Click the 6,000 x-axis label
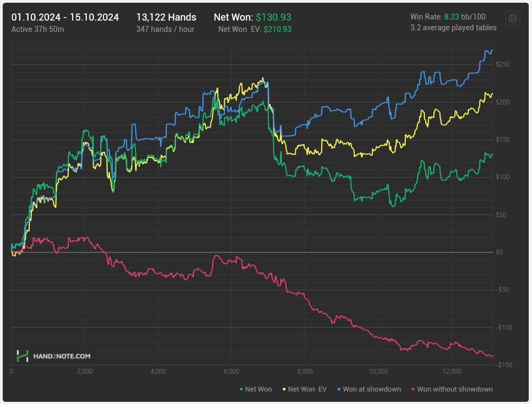The height and width of the screenshot is (404, 532). (231, 372)
